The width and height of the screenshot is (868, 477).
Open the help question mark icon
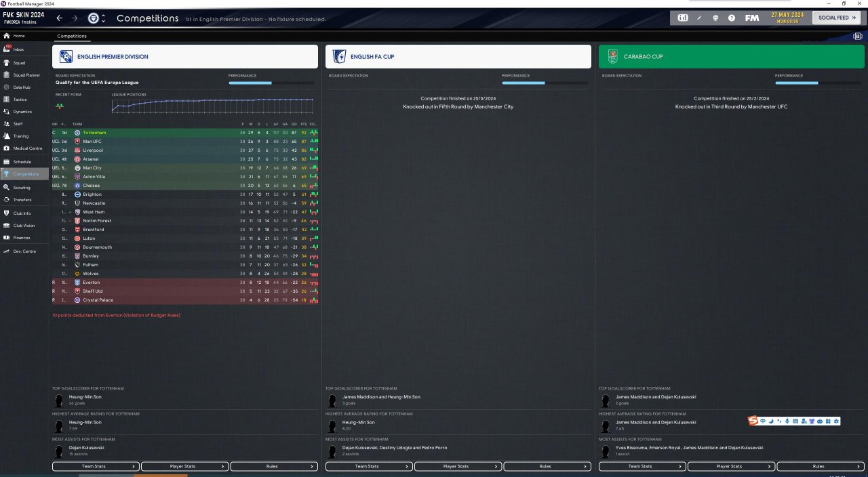732,18
